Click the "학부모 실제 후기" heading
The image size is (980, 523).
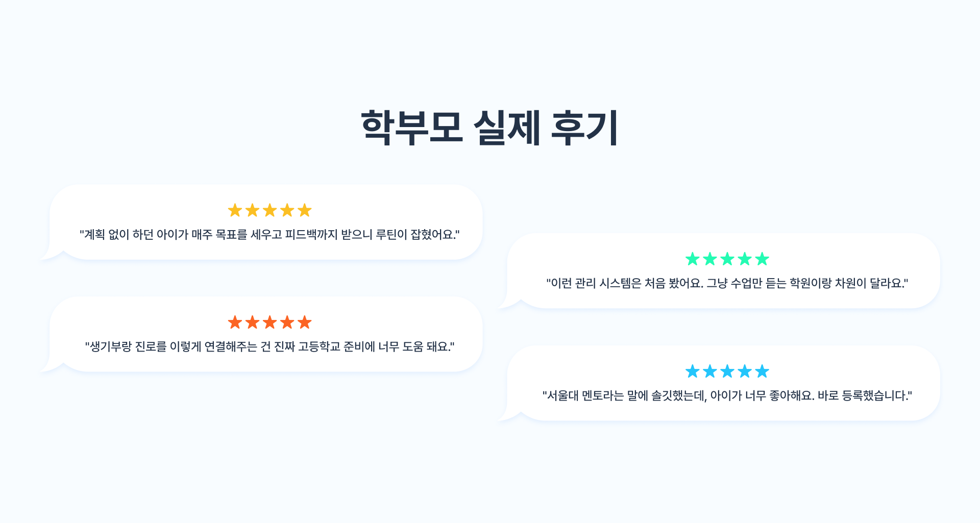click(x=489, y=128)
